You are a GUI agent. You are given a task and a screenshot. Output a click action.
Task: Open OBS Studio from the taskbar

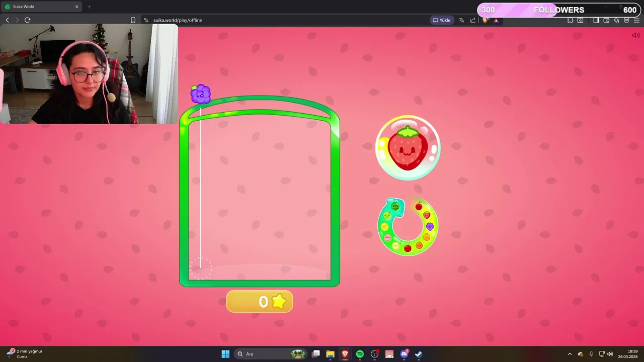click(374, 354)
